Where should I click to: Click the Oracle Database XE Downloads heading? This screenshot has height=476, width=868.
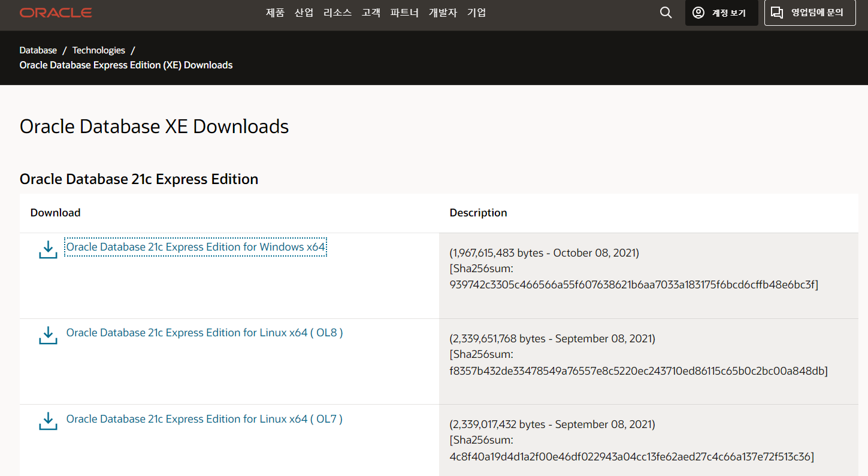click(155, 126)
